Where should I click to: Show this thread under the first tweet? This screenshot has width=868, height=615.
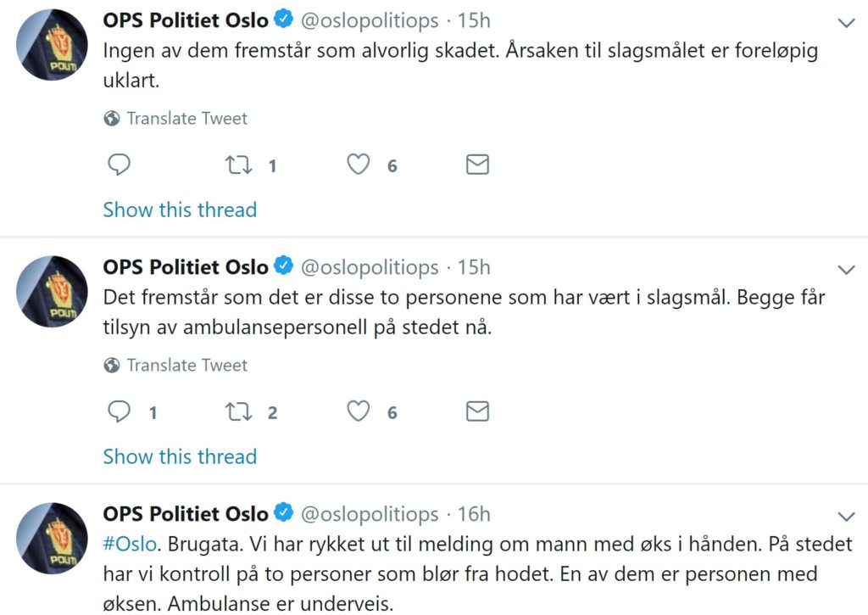(180, 210)
